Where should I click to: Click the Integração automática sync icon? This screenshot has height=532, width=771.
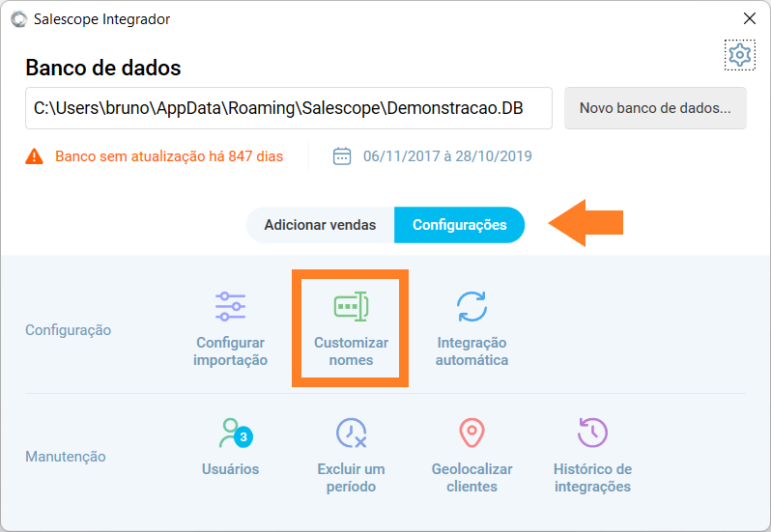point(471,306)
